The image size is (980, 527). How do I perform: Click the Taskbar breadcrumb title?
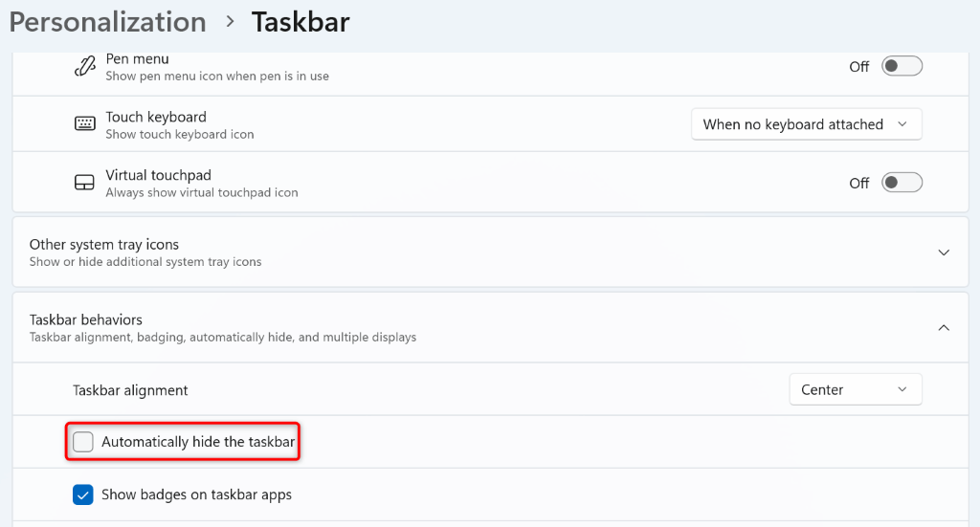pos(301,22)
